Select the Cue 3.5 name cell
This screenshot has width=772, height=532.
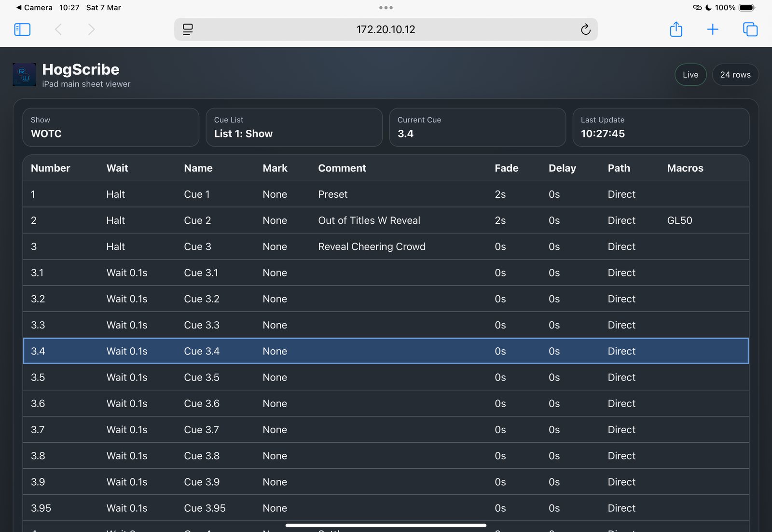202,377
